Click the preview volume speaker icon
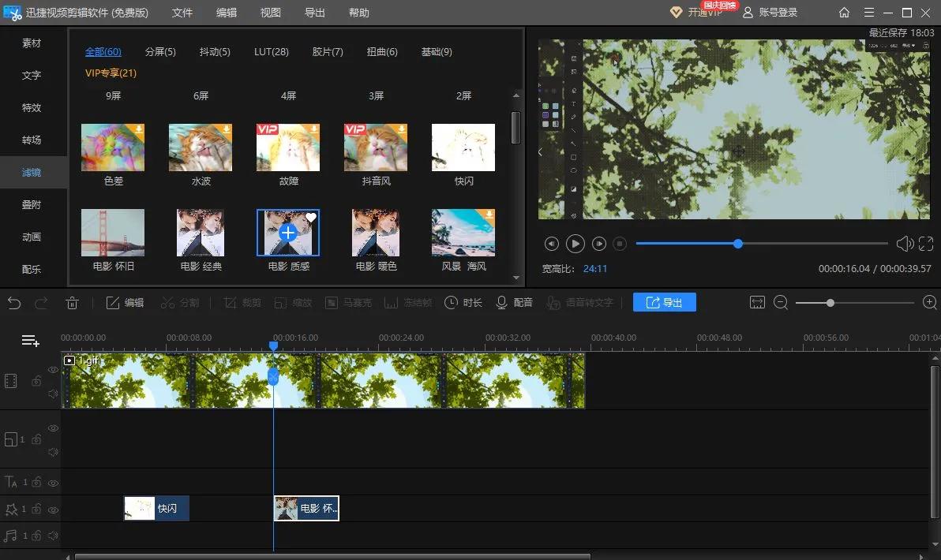 (x=904, y=244)
